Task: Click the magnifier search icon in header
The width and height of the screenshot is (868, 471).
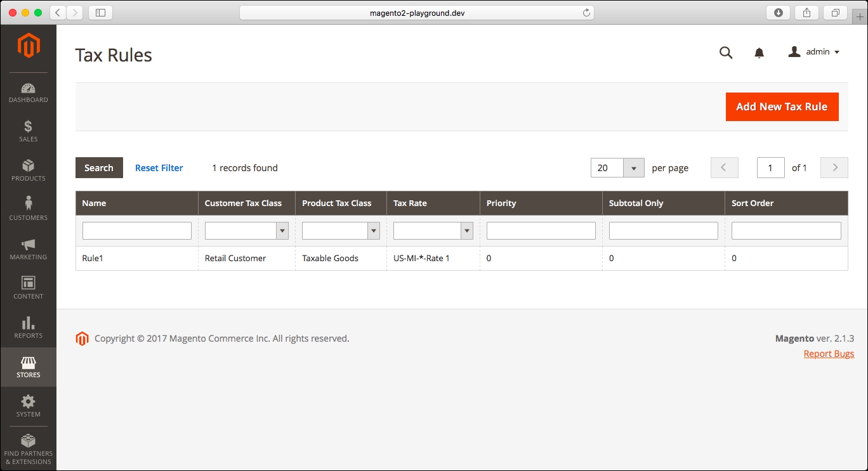Action: [x=726, y=53]
